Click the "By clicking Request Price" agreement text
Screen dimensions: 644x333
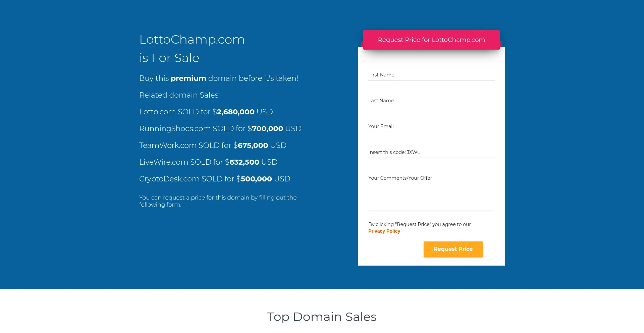click(419, 224)
